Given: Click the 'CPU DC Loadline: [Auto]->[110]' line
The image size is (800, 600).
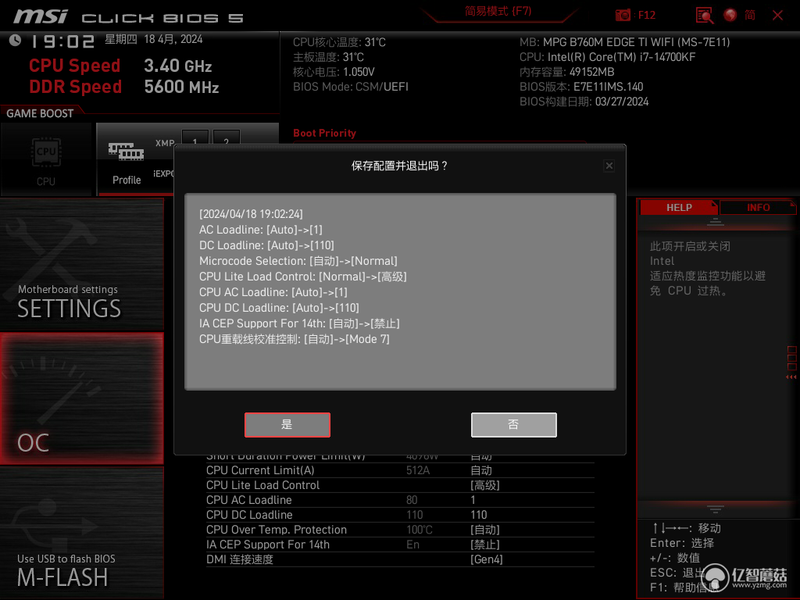Looking at the screenshot, I should coord(279,308).
